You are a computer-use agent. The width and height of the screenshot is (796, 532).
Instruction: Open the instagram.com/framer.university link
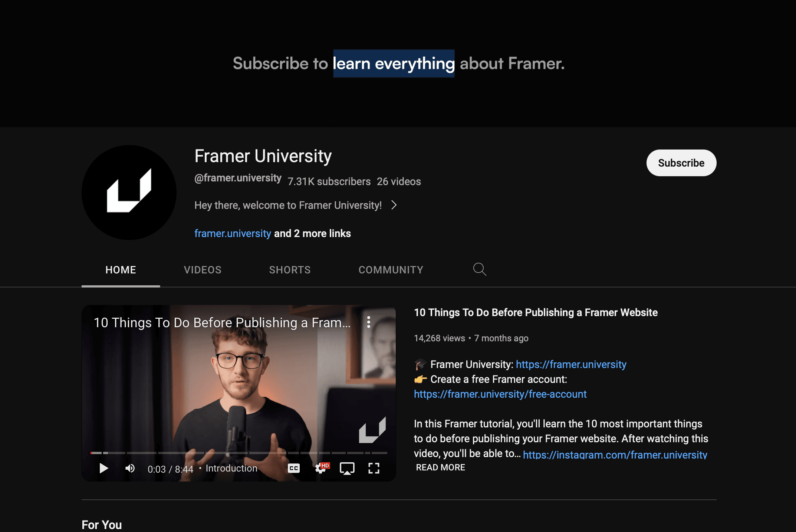pos(615,454)
